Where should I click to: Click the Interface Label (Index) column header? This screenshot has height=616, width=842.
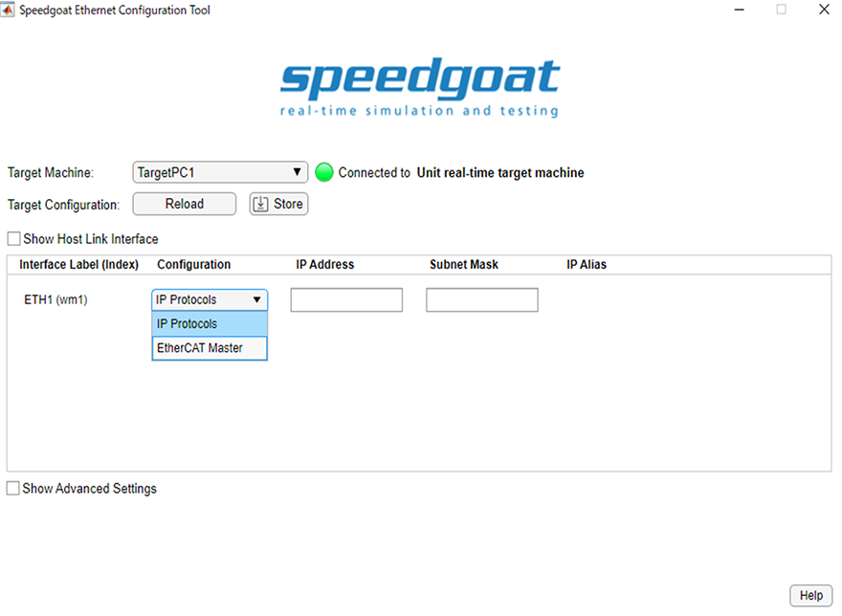[x=78, y=264]
